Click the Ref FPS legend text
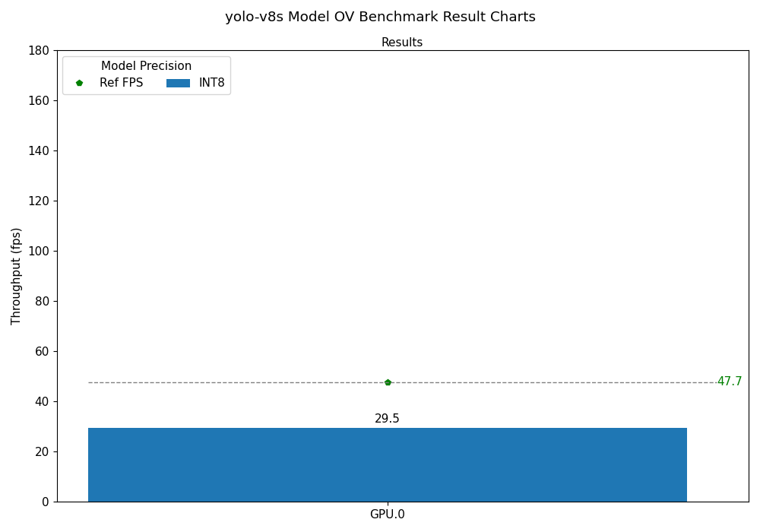The width and height of the screenshot is (760, 532). pos(121,83)
